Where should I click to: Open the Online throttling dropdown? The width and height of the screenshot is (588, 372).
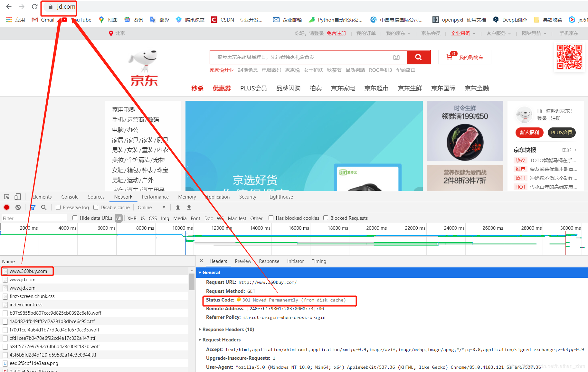pyautogui.click(x=151, y=208)
